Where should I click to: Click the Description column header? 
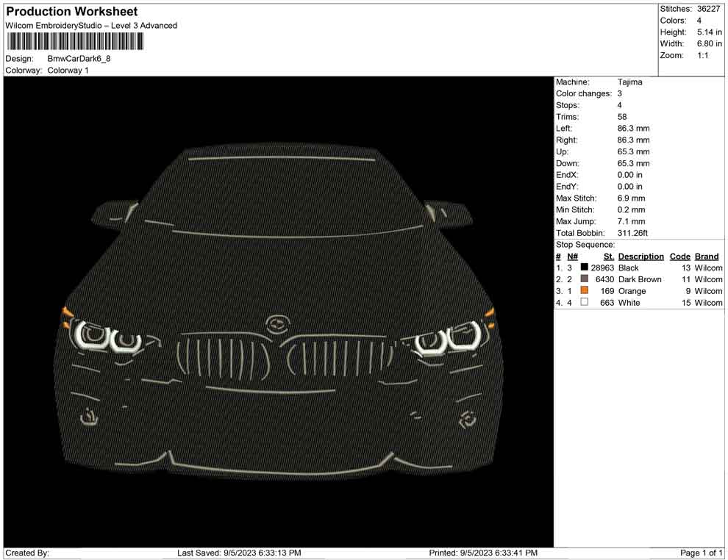tap(640, 256)
